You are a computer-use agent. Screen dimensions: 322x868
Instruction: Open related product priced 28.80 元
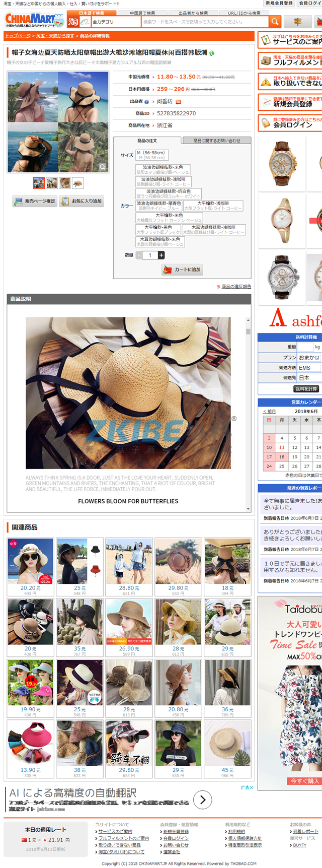[x=129, y=567]
